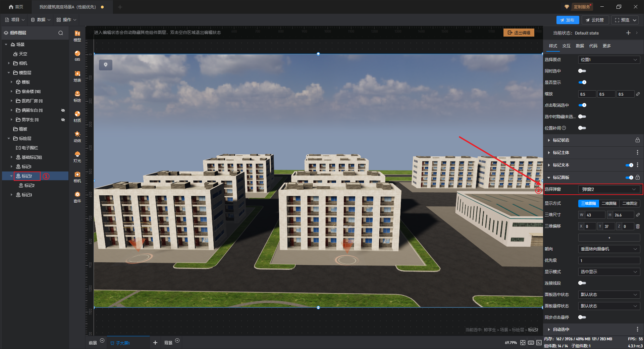Toggle the 位置补间 switch
This screenshot has height=349, width=644.
click(x=582, y=128)
